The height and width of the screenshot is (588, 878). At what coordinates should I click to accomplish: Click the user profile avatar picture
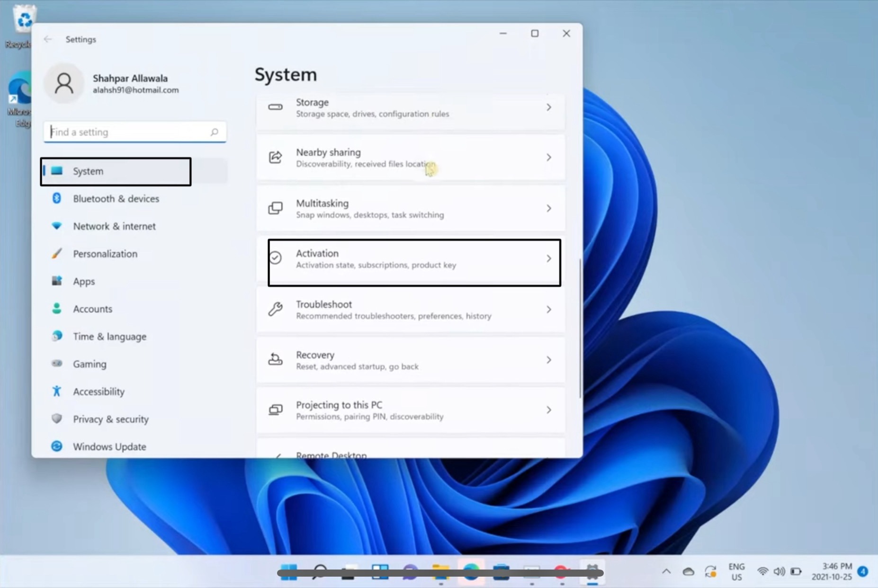(64, 83)
